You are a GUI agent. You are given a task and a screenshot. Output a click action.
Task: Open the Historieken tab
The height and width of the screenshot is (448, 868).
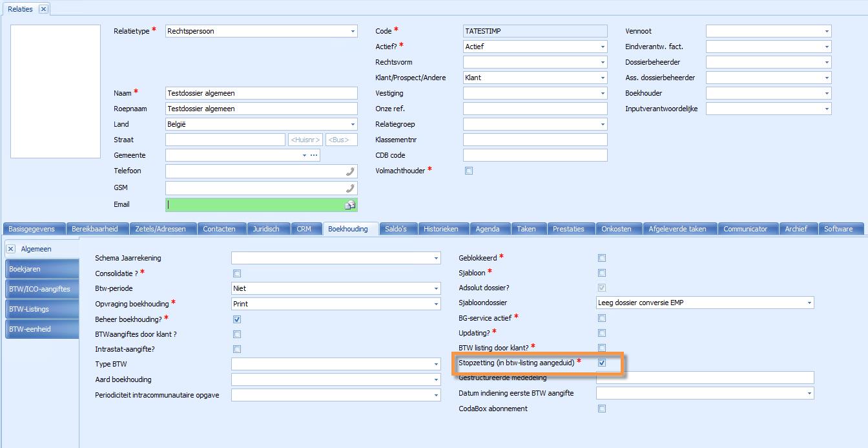pyautogui.click(x=440, y=229)
